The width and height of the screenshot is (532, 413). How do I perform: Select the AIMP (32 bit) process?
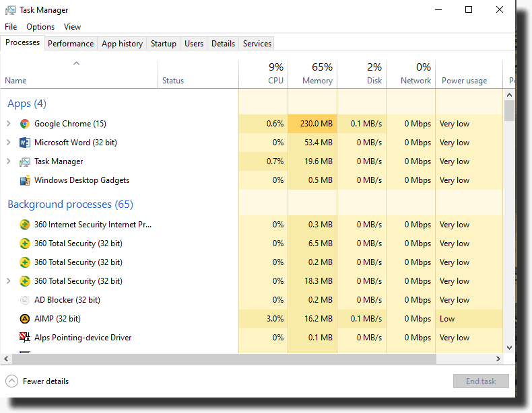(x=57, y=319)
